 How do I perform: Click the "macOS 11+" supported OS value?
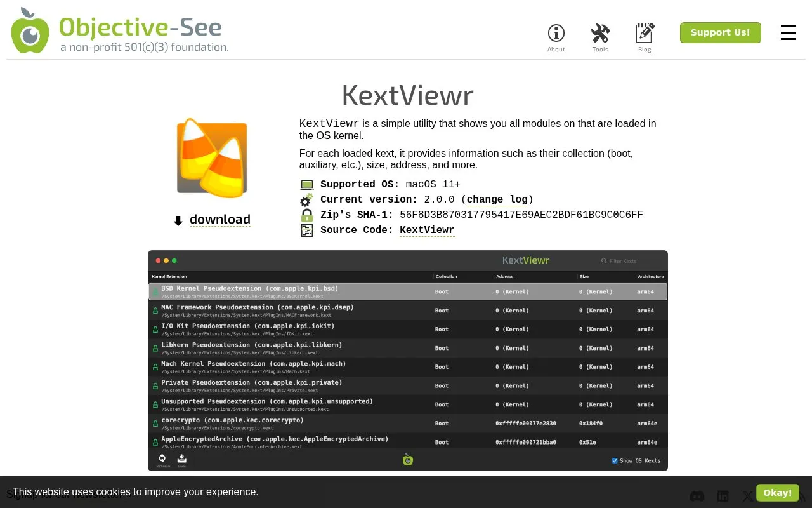(433, 184)
